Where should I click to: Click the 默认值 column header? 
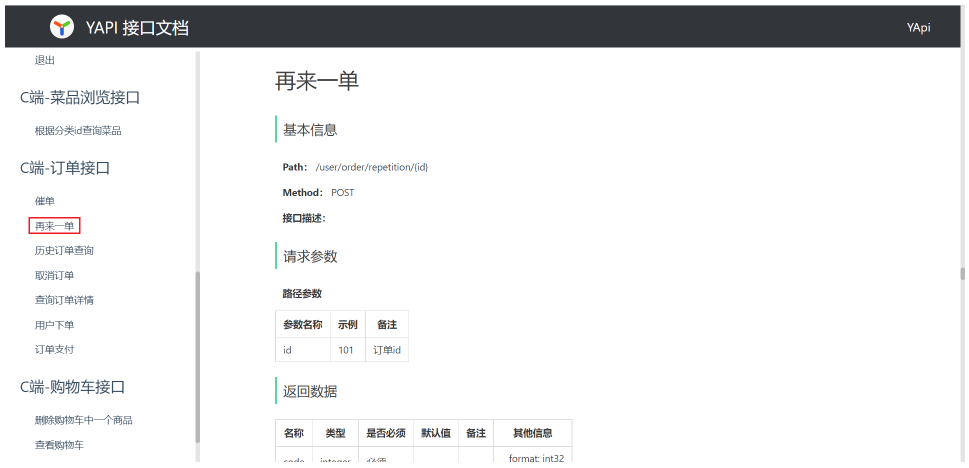(x=436, y=433)
